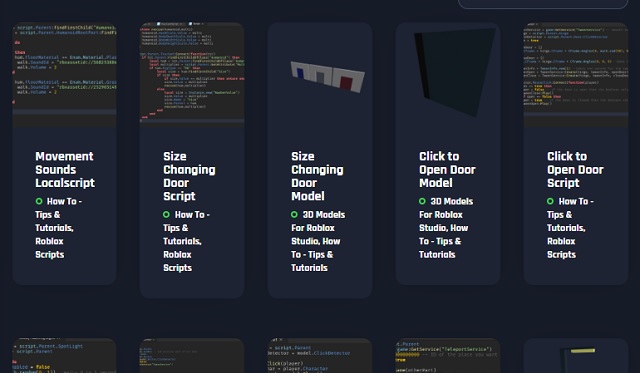Open 3D Models category under Size Changing Door Model
640x373 pixels.
coord(324,215)
